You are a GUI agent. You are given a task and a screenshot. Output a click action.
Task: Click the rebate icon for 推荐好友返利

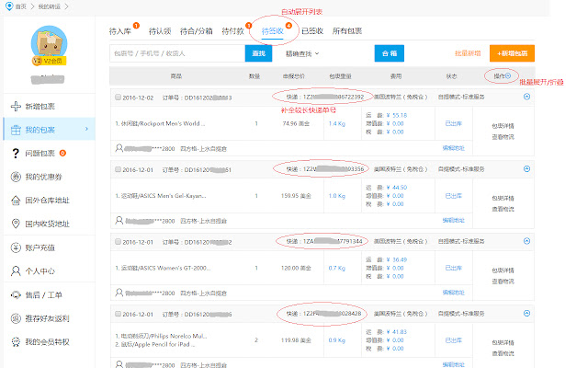[x=16, y=318]
